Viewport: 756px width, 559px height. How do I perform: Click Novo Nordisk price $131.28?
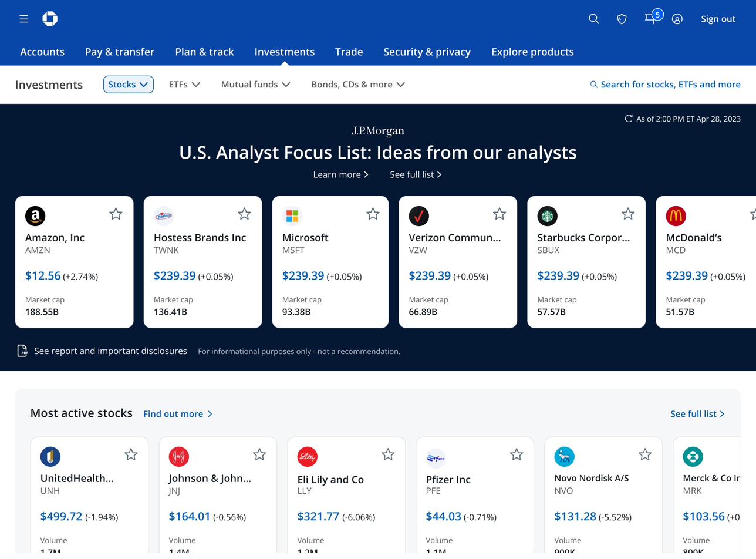tap(576, 516)
